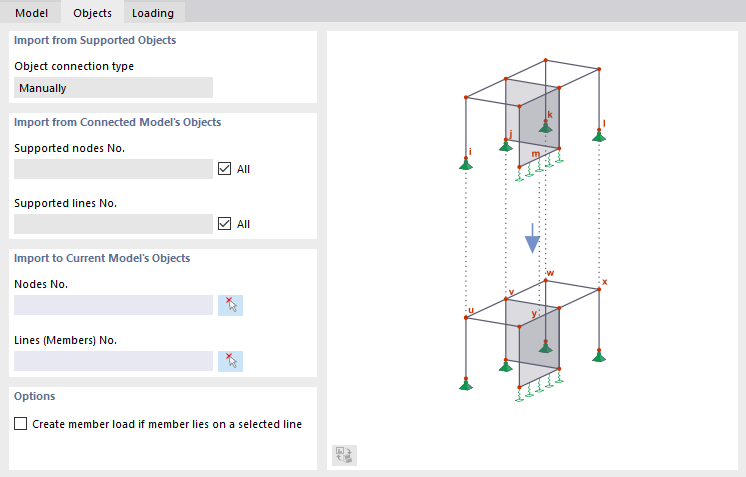Uncheck All for Supported nodes No.

coord(225,169)
